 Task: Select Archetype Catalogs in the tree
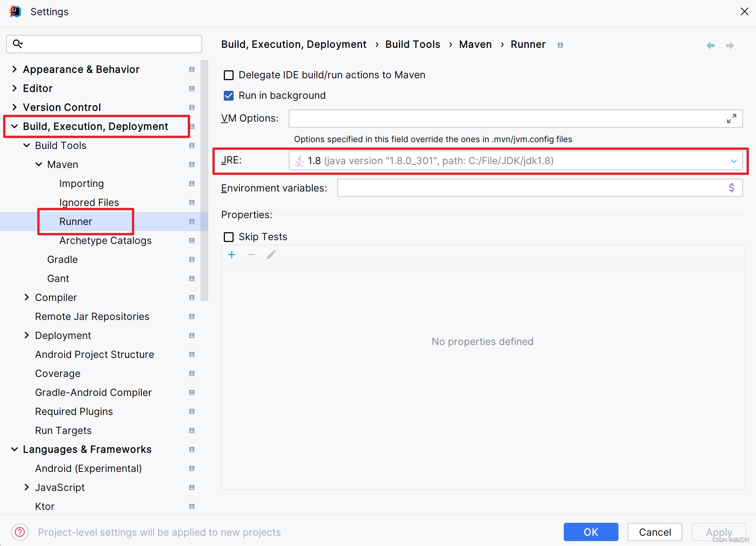tap(105, 241)
